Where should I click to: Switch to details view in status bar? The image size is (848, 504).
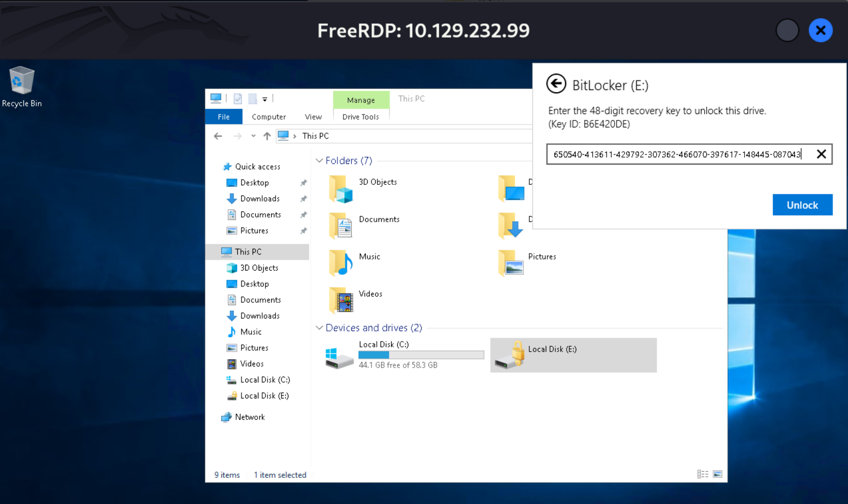click(x=702, y=474)
